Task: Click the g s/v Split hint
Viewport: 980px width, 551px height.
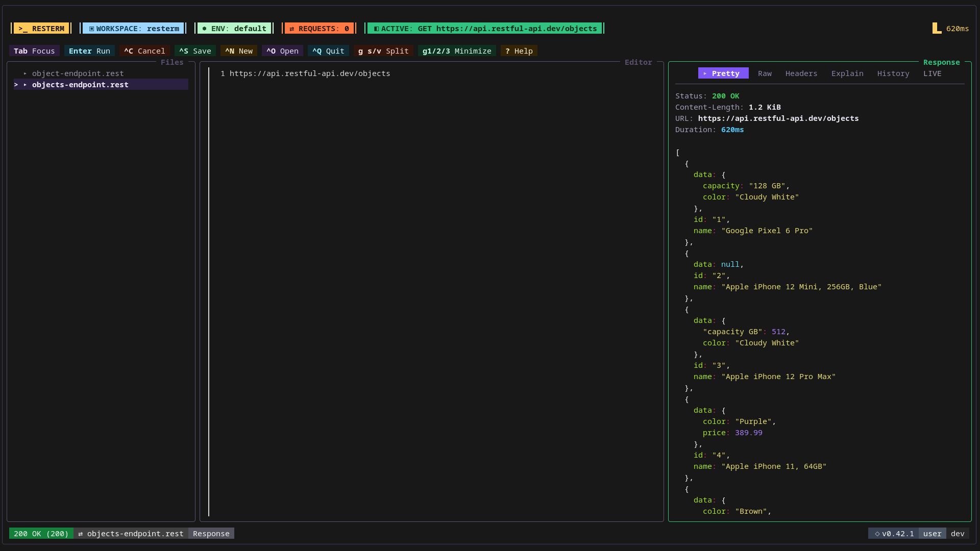Action: (x=383, y=51)
